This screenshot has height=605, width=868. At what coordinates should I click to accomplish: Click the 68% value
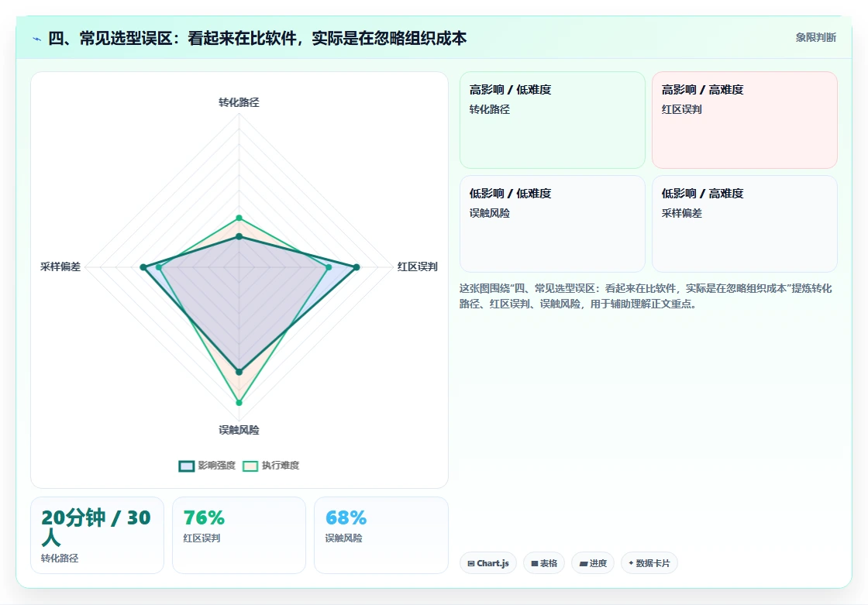click(346, 517)
